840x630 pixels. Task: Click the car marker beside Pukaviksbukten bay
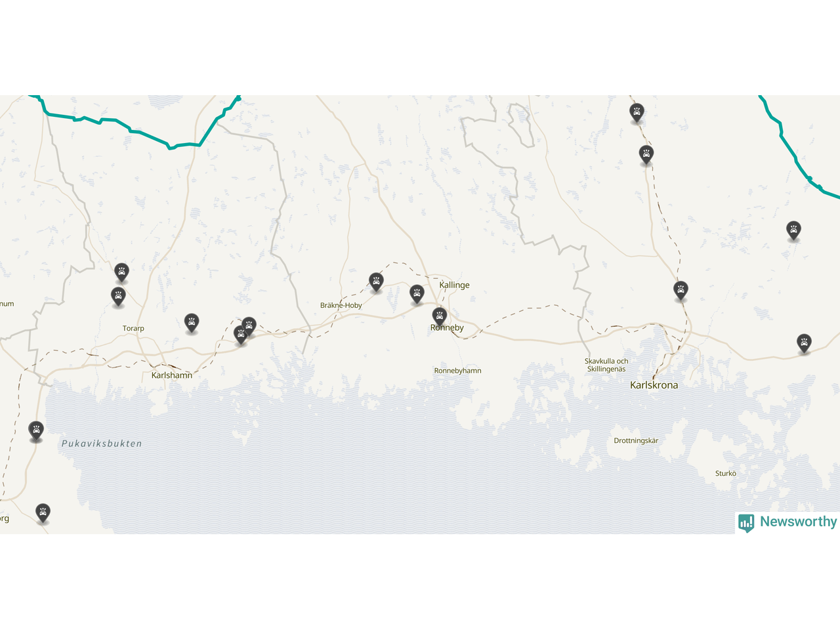pos(36,430)
